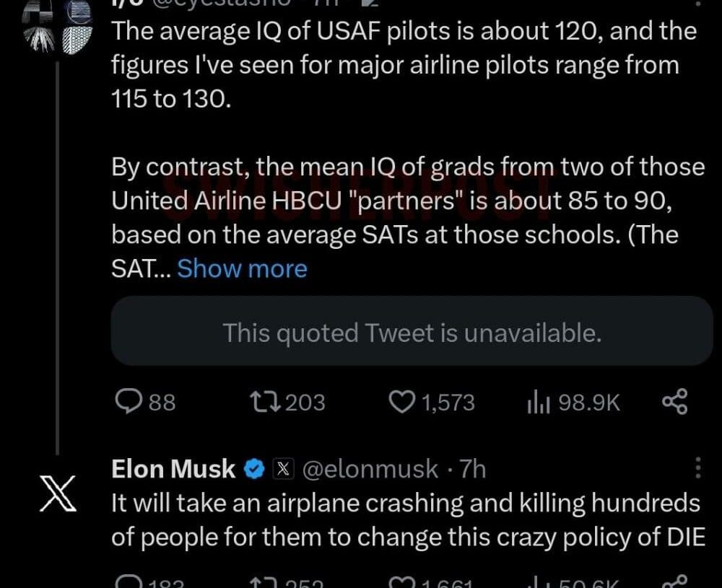Share the pilot IQ tweet
The image size is (722, 588).
[674, 402]
